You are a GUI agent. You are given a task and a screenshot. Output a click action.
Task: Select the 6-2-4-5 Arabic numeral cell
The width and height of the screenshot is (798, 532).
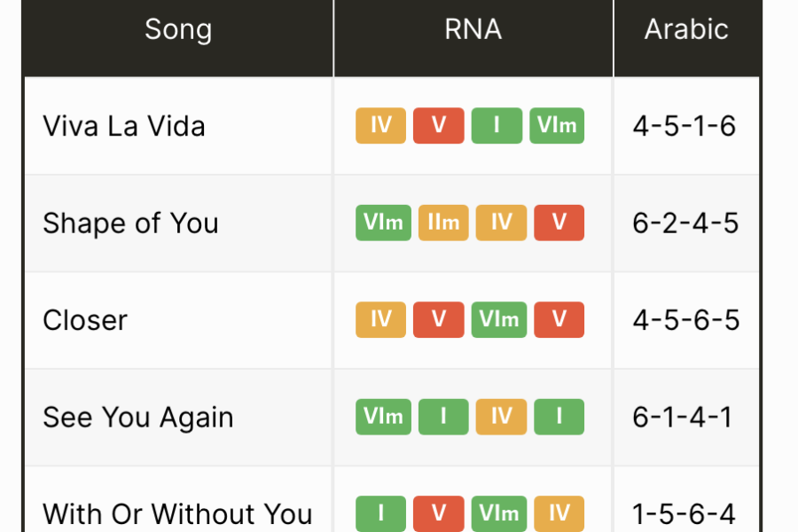click(685, 223)
